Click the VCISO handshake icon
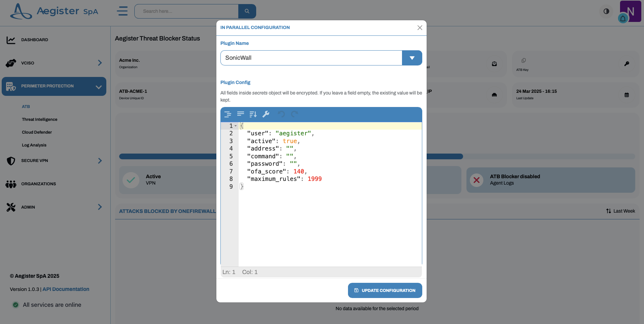 coord(11,63)
